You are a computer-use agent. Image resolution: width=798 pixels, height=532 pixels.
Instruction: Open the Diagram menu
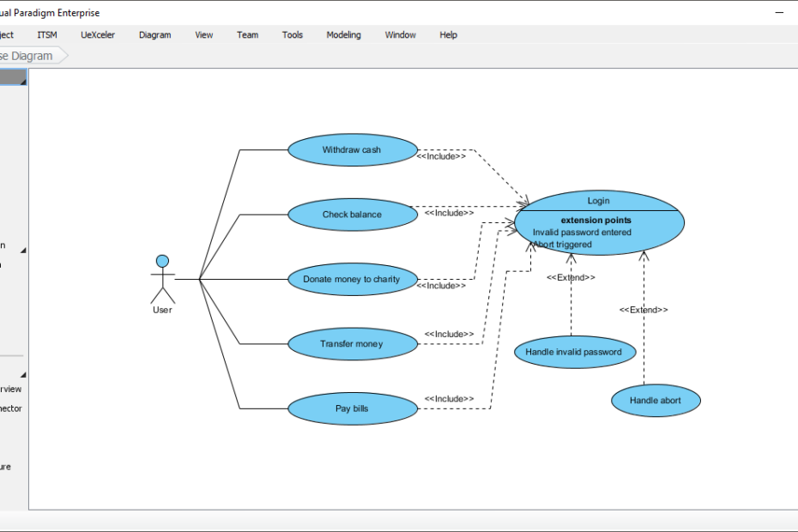pos(154,34)
